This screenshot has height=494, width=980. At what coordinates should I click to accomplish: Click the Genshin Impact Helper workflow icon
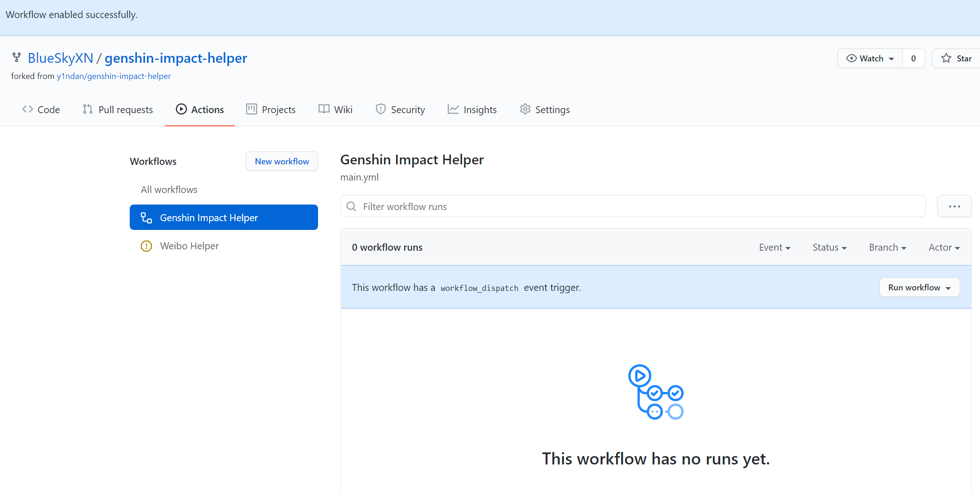(x=146, y=217)
